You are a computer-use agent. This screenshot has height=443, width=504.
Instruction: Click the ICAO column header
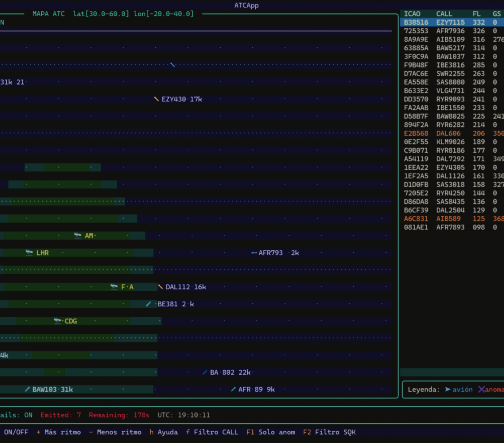(412, 14)
